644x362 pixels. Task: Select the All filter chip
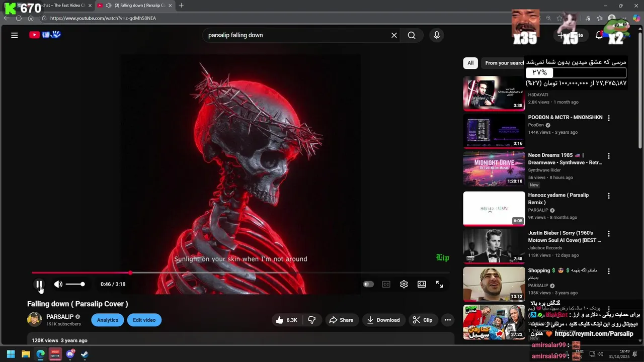click(x=470, y=63)
